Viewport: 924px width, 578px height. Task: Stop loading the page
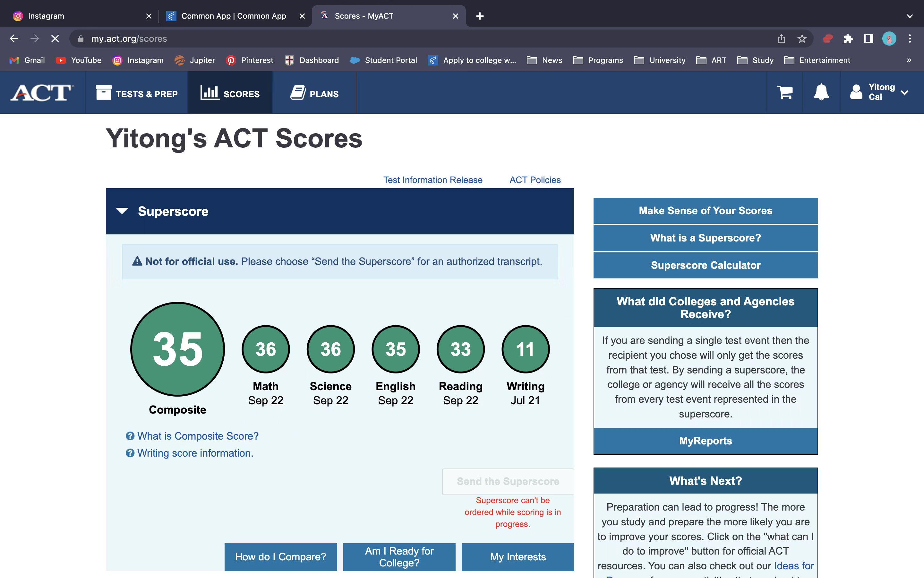[x=56, y=39]
